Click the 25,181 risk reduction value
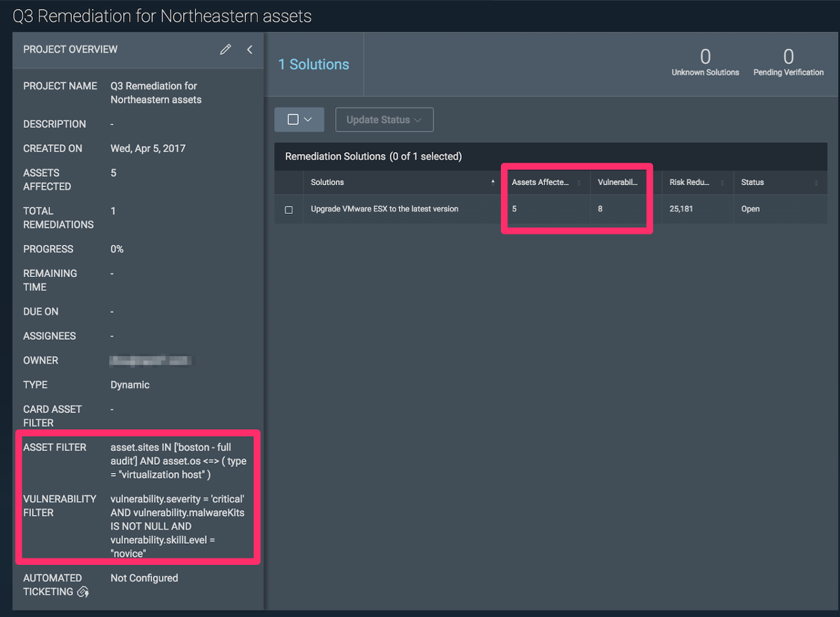This screenshot has width=840, height=617. click(681, 209)
